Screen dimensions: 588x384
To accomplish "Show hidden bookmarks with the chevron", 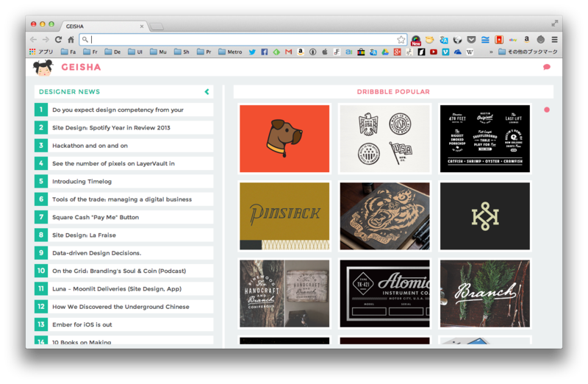I will pos(491,51).
